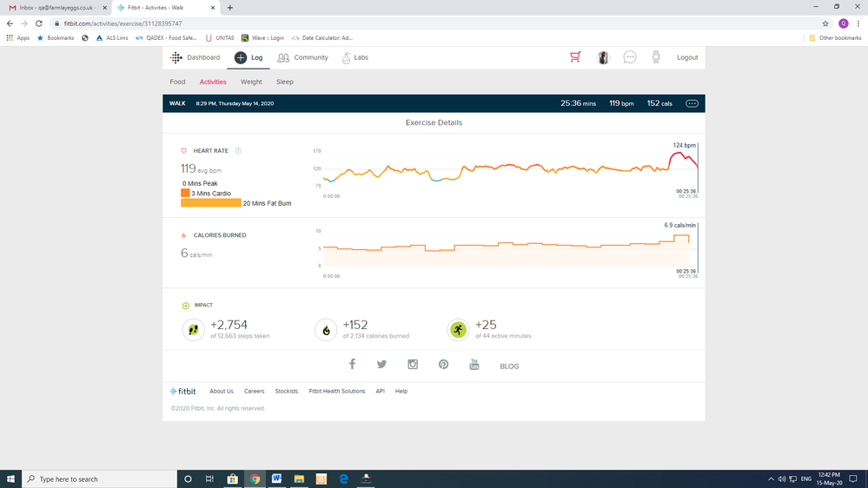Open the API footer link
Screen dimensions: 868x488
click(x=381, y=391)
